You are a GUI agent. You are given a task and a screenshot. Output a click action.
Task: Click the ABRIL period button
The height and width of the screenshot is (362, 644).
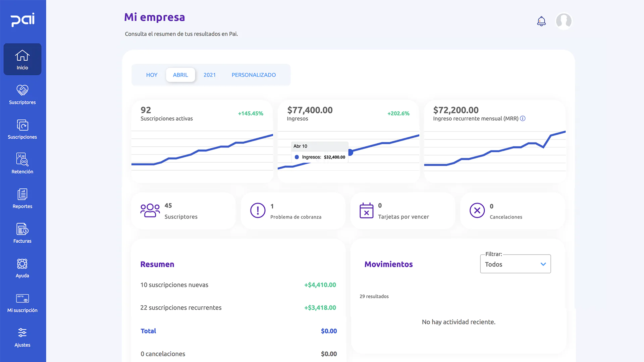coord(180,75)
